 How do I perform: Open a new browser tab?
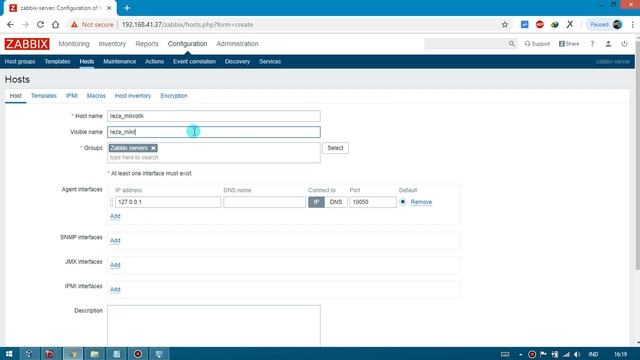(x=127, y=8)
